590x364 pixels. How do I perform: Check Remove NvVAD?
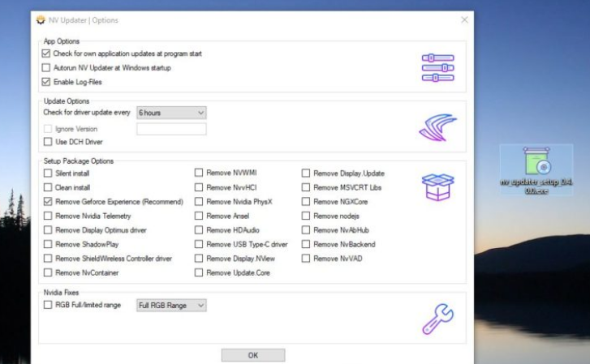click(x=306, y=259)
